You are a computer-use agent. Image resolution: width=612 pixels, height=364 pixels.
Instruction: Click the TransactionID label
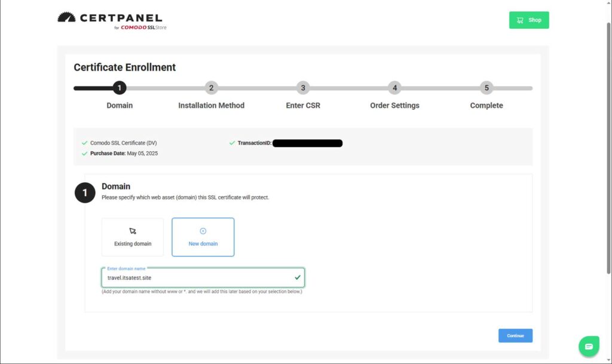tap(255, 143)
